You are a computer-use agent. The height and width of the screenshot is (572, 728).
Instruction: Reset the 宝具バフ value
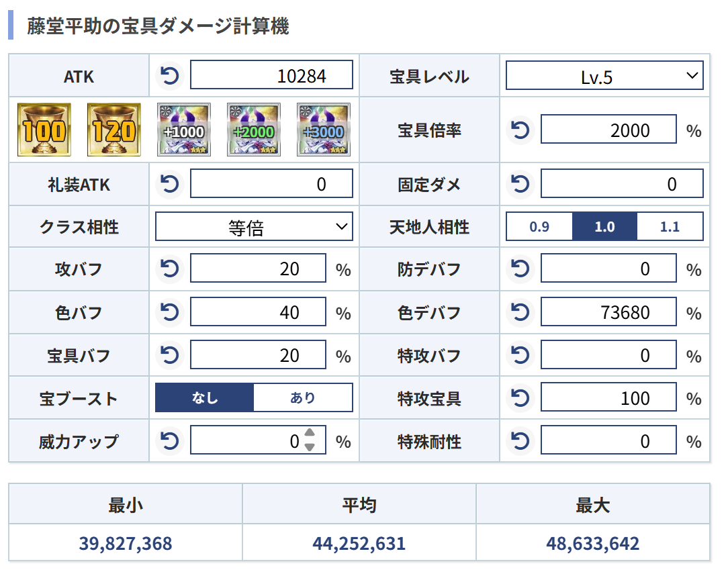tap(169, 355)
